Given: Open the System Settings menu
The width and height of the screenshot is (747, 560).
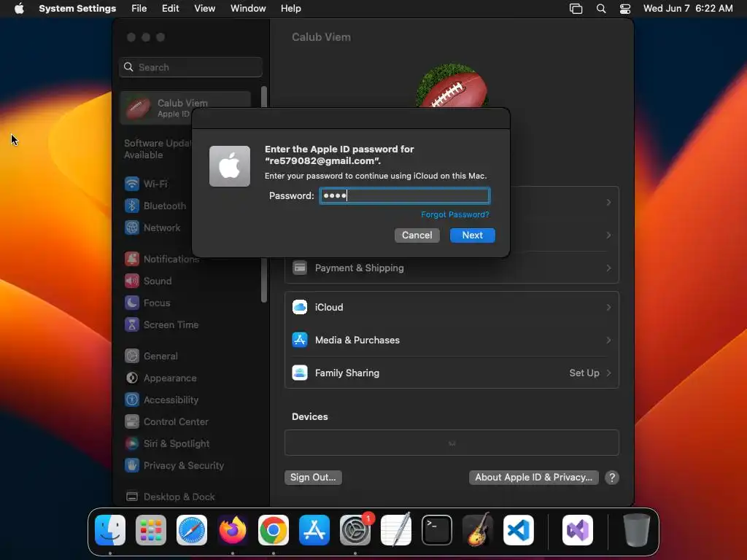Looking at the screenshot, I should tap(77, 9).
